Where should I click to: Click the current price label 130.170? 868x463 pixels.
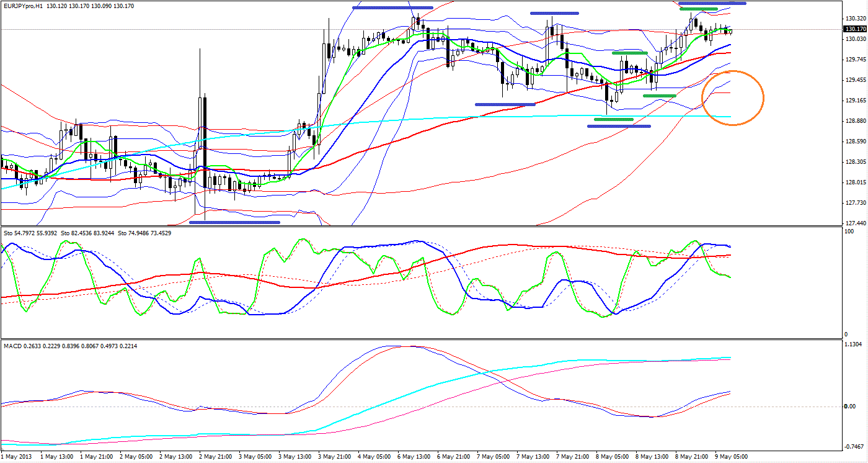point(854,29)
